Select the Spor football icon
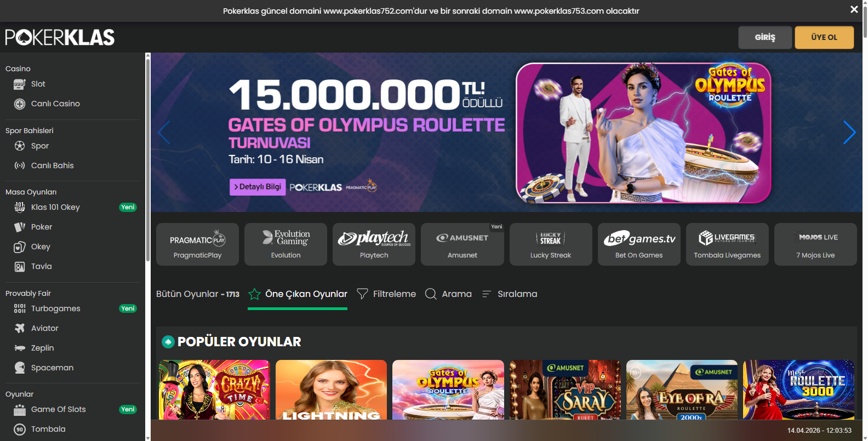Image resolution: width=868 pixels, height=441 pixels. pos(20,146)
